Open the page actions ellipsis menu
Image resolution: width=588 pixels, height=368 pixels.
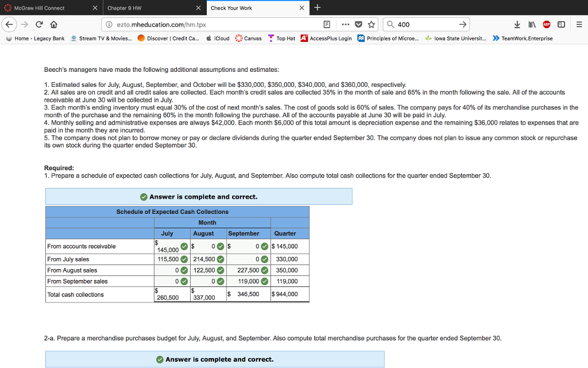coord(345,24)
